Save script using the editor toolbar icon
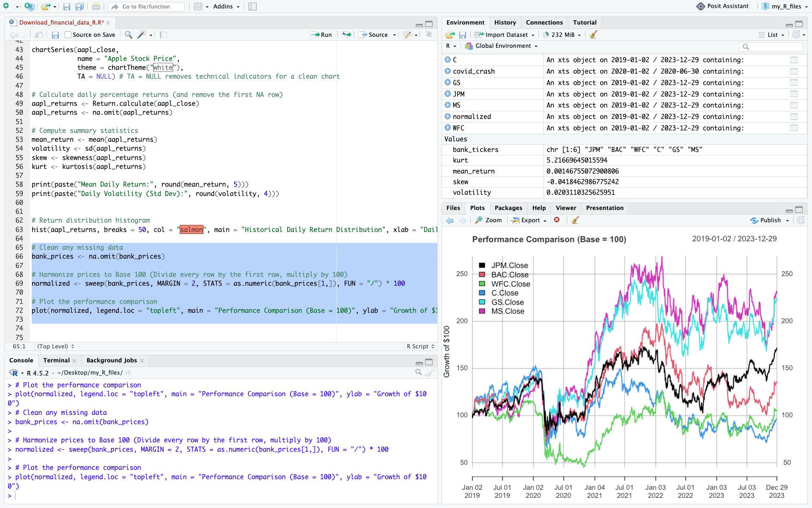The height and width of the screenshot is (508, 812). tap(55, 35)
